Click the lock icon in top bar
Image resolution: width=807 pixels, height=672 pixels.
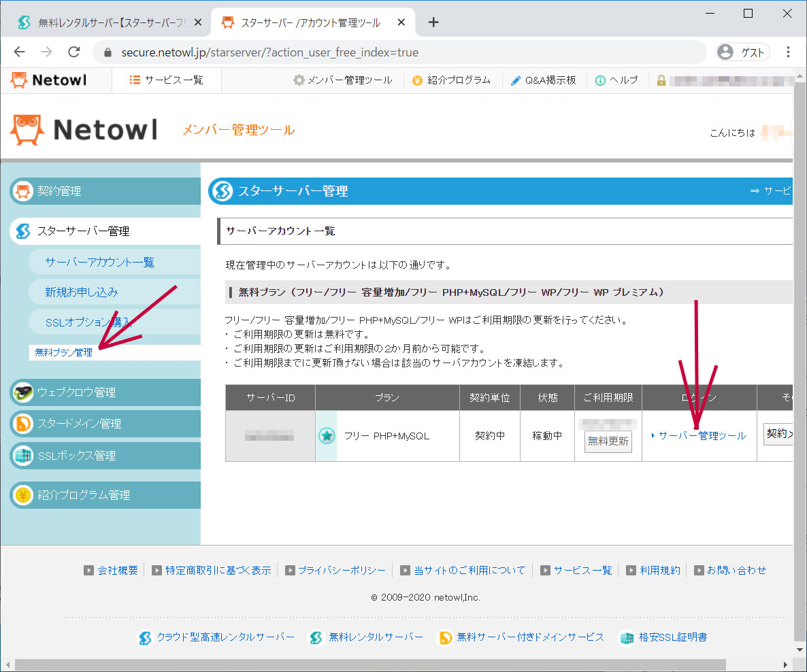click(661, 80)
